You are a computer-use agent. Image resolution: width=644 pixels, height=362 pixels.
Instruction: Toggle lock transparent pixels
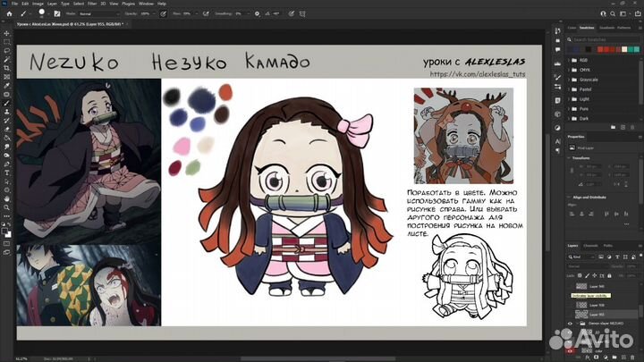(580, 276)
